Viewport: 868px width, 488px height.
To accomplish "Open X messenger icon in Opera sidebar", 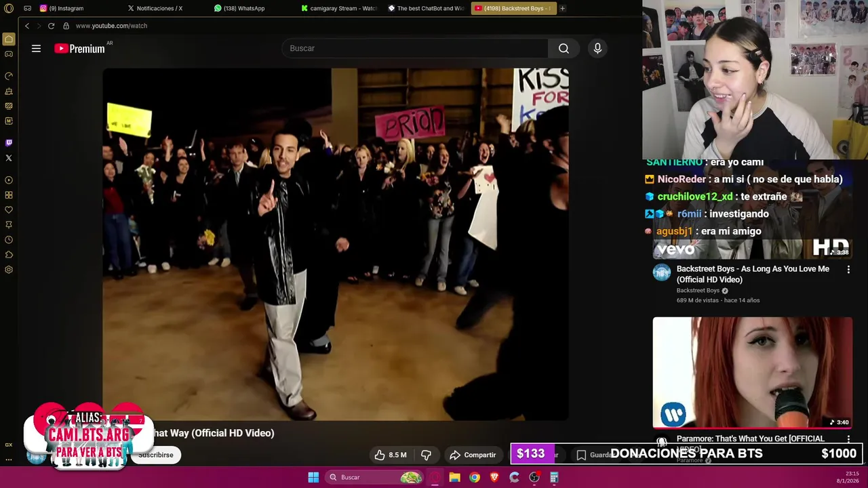I will (x=9, y=158).
